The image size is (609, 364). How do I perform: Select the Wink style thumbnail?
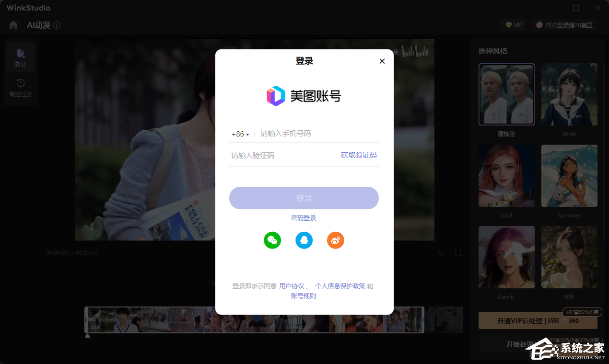point(569,94)
